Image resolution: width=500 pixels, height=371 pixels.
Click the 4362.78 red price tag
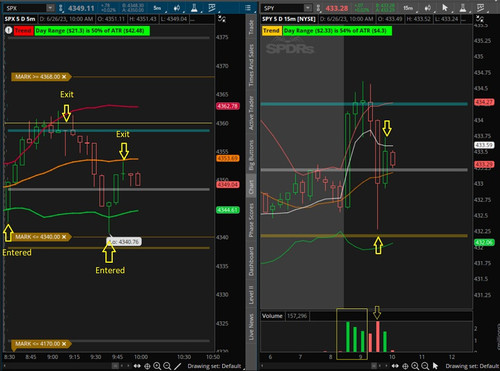[x=228, y=106]
